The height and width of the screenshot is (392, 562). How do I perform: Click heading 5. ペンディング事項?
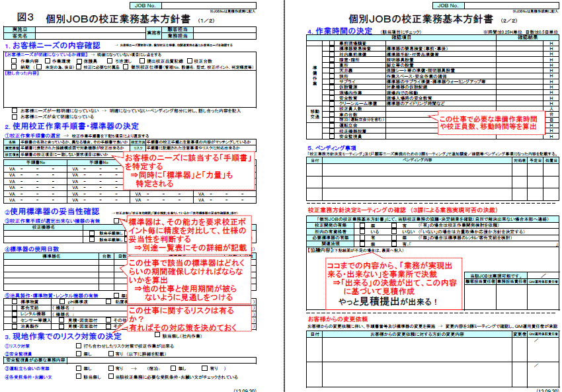click(x=331, y=147)
